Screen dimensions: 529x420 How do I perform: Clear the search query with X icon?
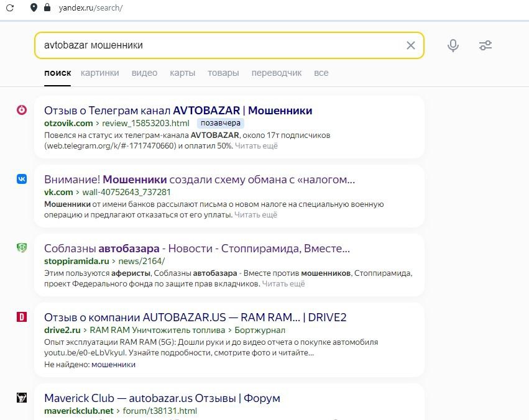click(411, 45)
